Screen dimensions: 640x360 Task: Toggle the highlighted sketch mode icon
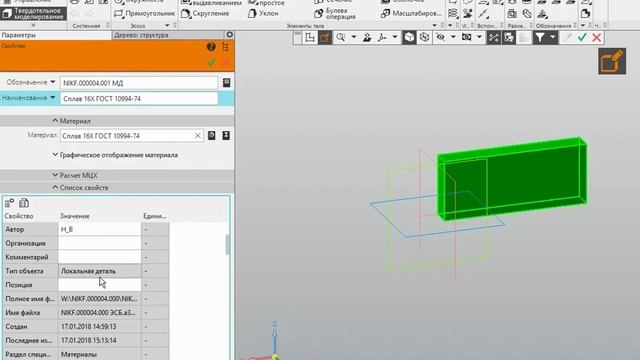(325, 38)
